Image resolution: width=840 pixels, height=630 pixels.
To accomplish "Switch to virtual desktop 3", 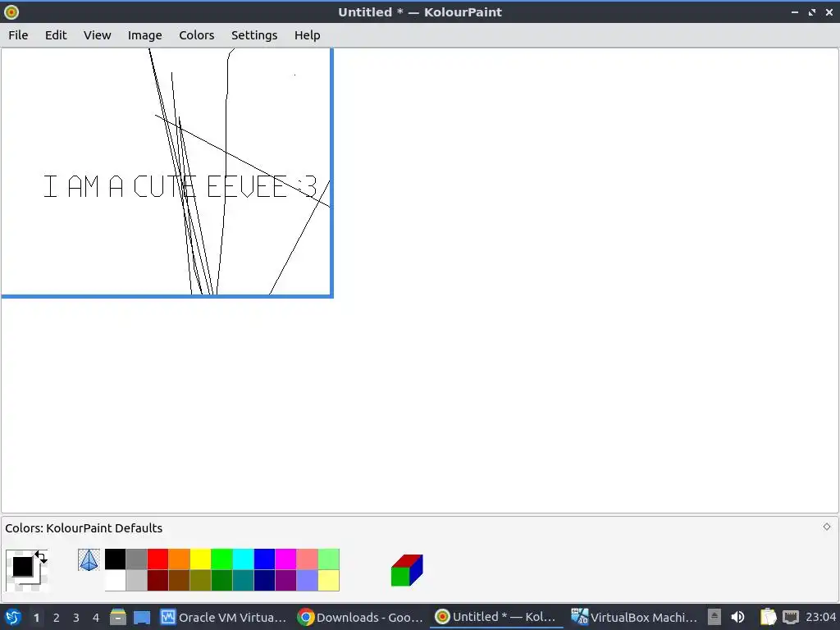I will point(76,618).
